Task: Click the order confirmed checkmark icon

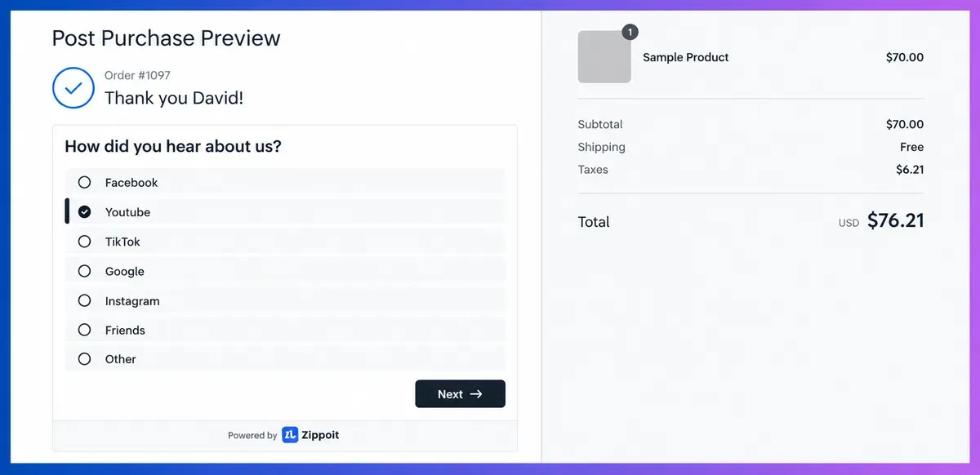Action: tap(73, 87)
